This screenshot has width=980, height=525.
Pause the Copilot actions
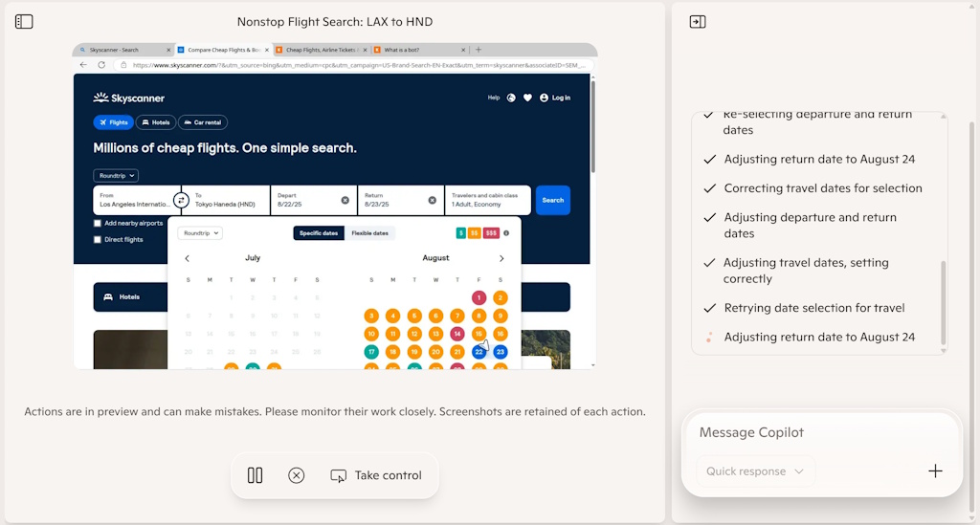click(x=255, y=475)
